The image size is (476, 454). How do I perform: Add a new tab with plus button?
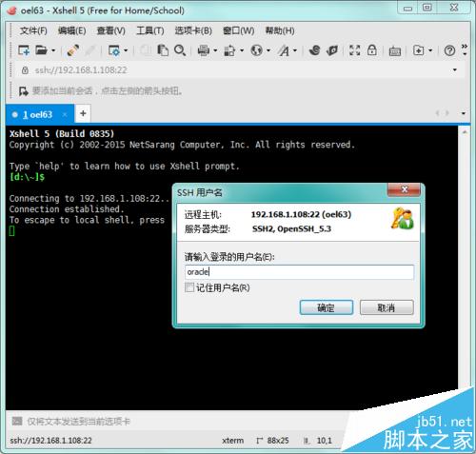[83, 113]
